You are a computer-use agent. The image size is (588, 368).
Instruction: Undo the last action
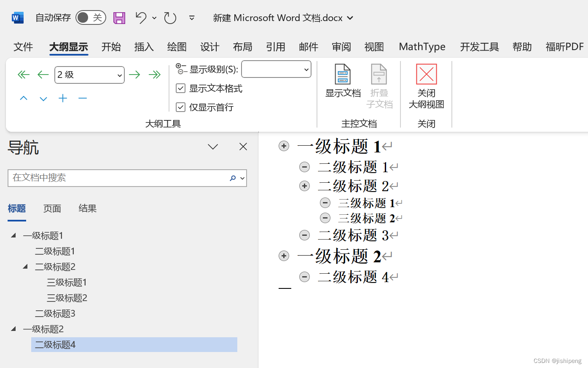(141, 18)
